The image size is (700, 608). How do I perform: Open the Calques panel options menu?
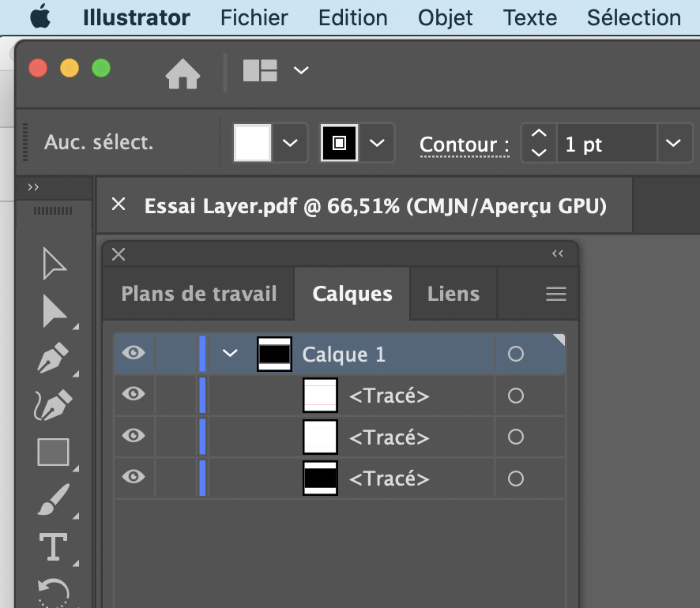[555, 294]
